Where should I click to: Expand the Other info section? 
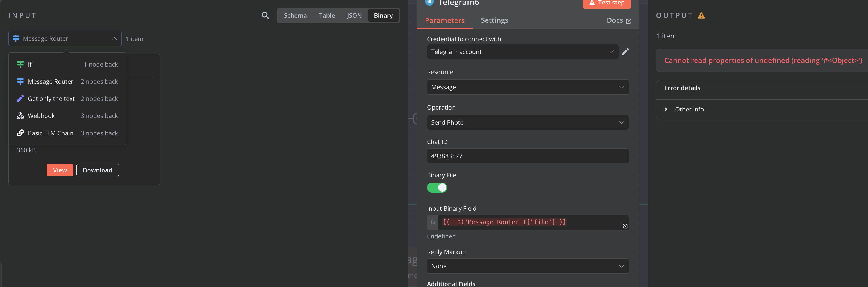pos(684,110)
